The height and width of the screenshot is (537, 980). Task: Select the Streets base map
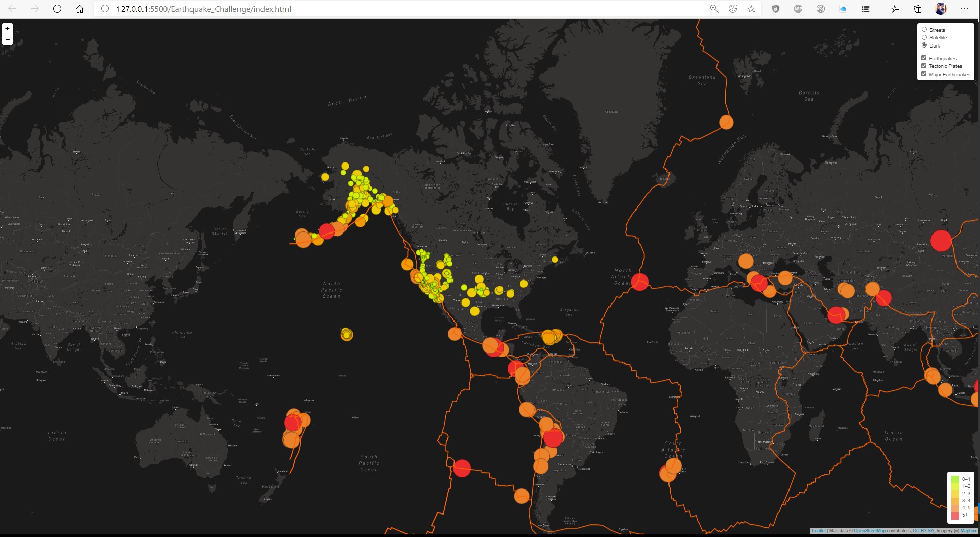click(x=924, y=30)
